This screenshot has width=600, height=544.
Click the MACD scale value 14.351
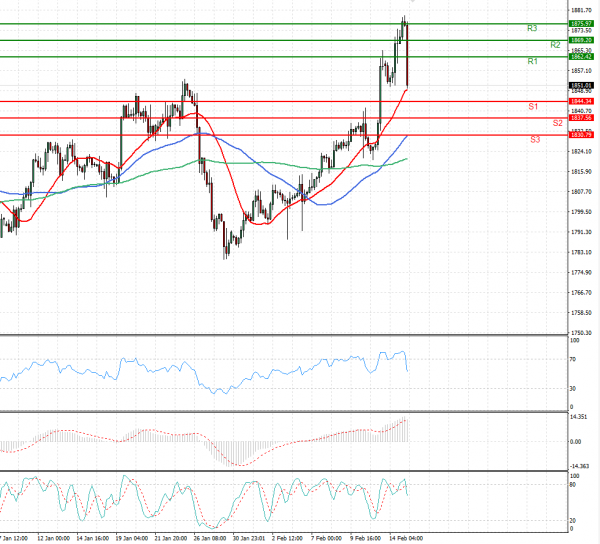pos(579,417)
